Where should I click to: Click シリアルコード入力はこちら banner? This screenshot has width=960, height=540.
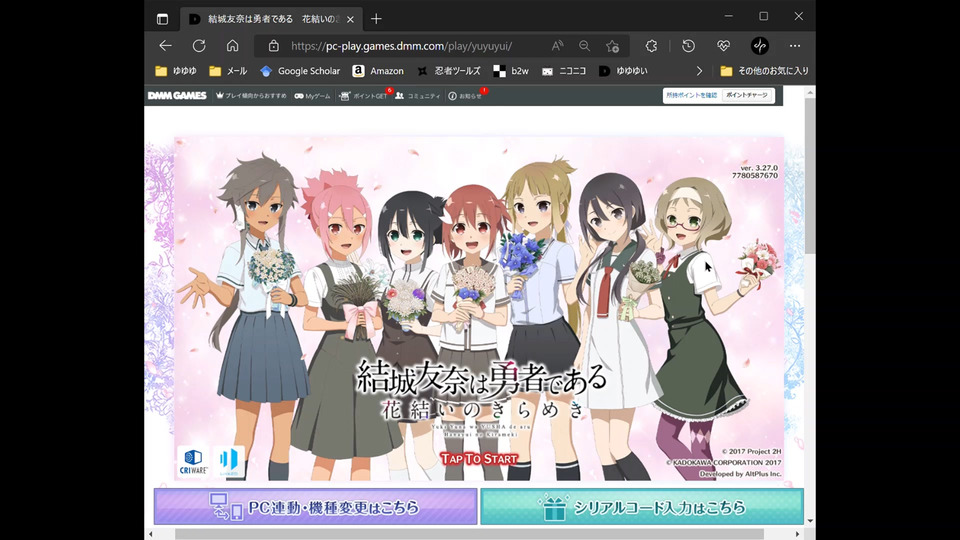coord(642,506)
